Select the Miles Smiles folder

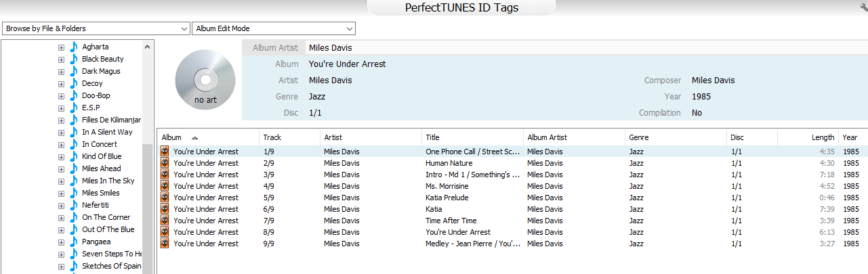101,193
